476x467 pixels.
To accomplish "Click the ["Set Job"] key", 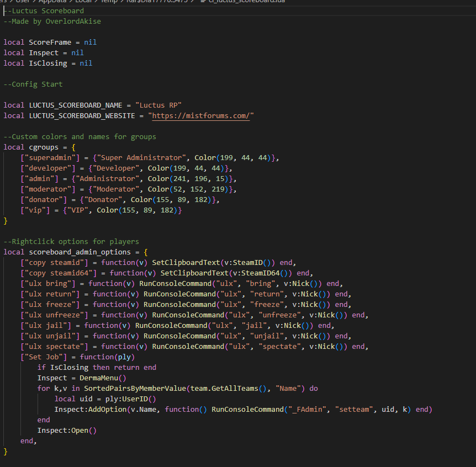I will [44, 357].
